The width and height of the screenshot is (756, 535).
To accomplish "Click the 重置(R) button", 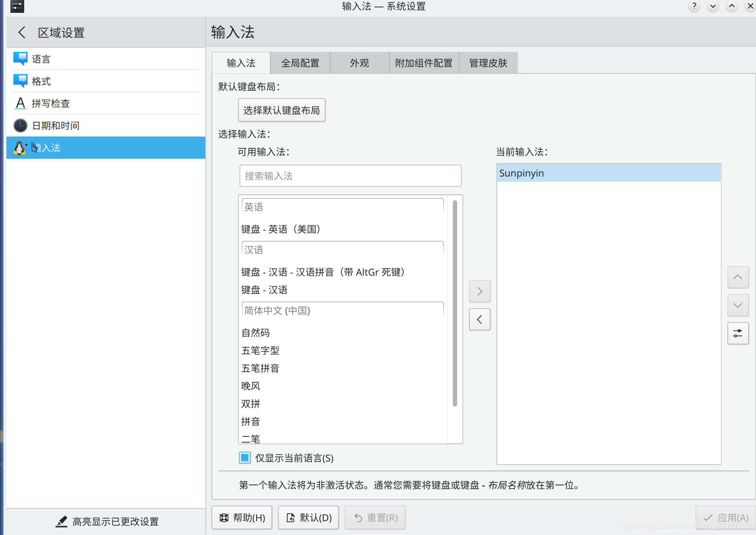I will click(x=375, y=518).
